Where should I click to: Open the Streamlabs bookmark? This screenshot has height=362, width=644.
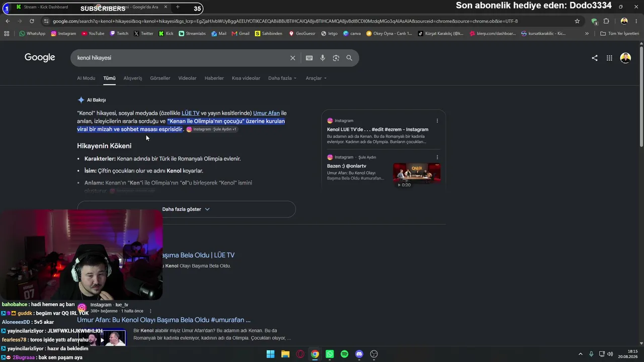click(x=192, y=34)
